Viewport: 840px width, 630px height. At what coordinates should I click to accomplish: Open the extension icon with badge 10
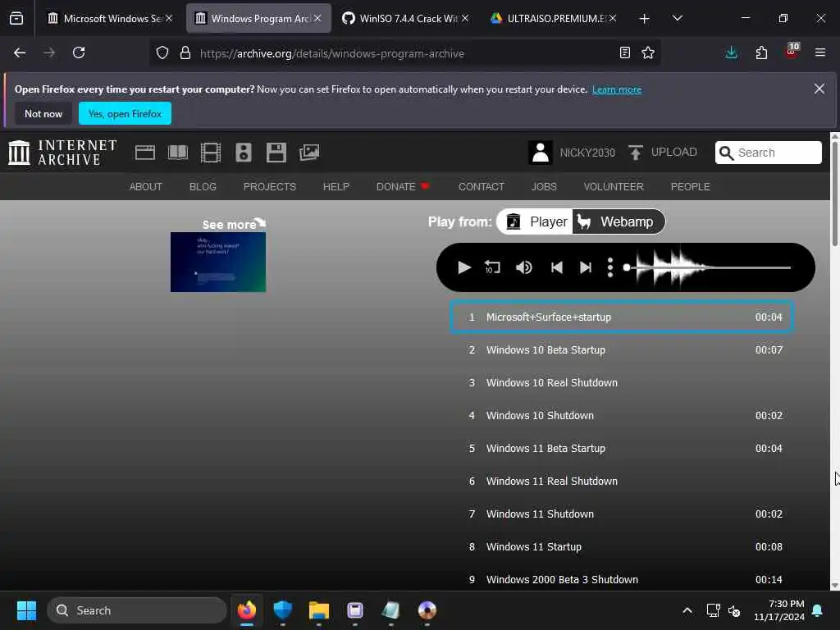click(x=792, y=52)
